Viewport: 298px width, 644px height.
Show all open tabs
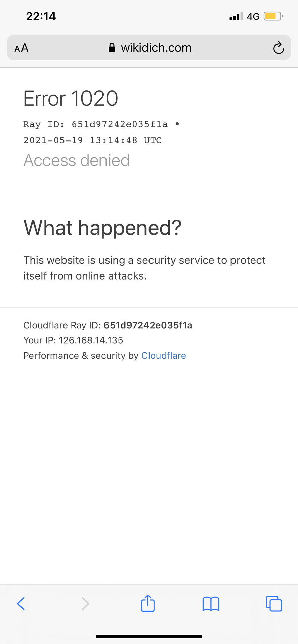click(x=274, y=604)
